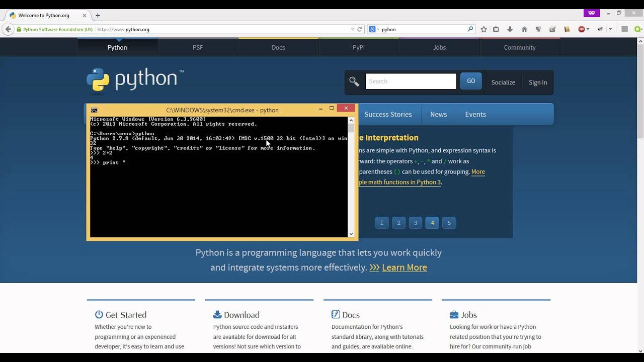
Task: Click the cmd window title bar text
Action: [222, 110]
